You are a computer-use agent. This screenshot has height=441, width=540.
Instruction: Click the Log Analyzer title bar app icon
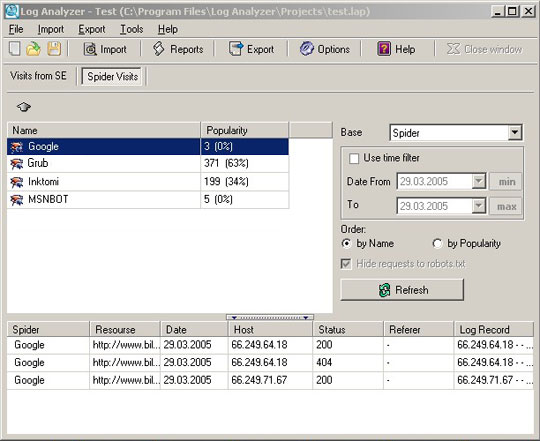[x=12, y=11]
